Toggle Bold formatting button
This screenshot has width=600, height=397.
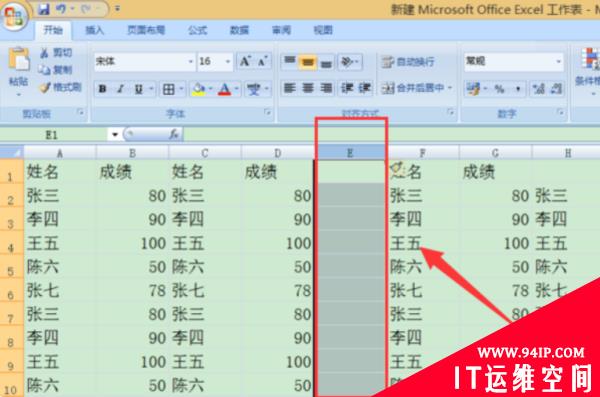102,89
